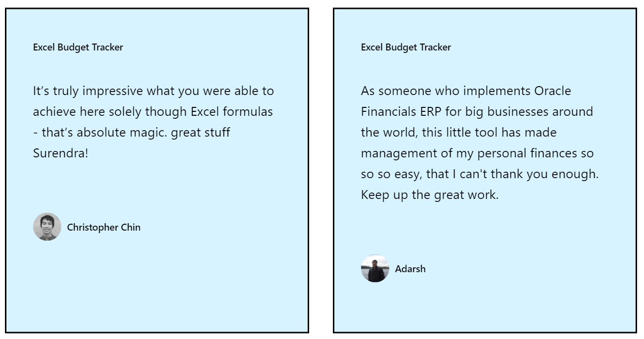This screenshot has width=644, height=339.
Task: Click the text "that's absolute magic. great stuff"
Action: tap(136, 133)
